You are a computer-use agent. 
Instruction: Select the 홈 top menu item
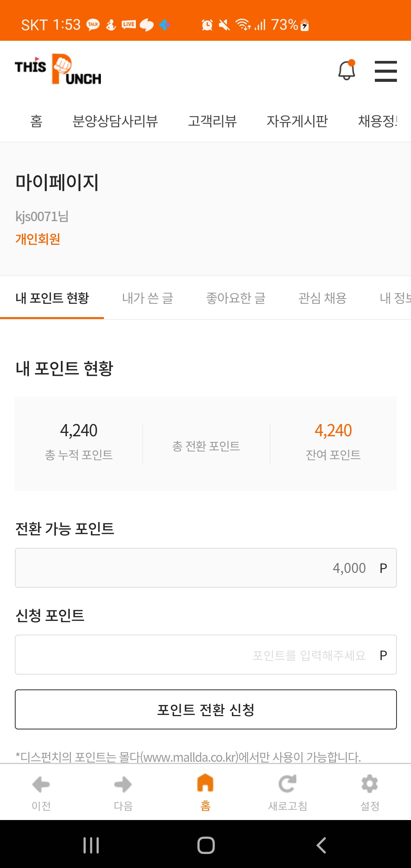[36, 121]
